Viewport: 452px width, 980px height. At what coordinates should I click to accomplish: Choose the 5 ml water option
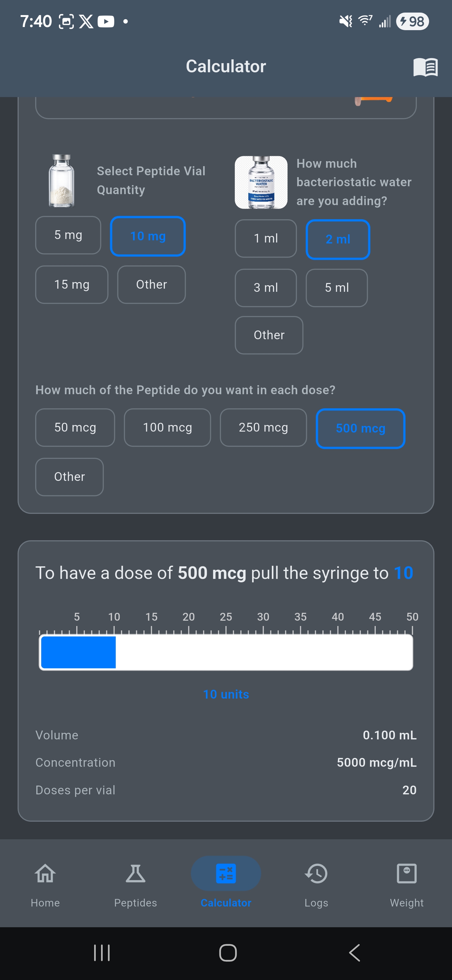click(x=336, y=288)
